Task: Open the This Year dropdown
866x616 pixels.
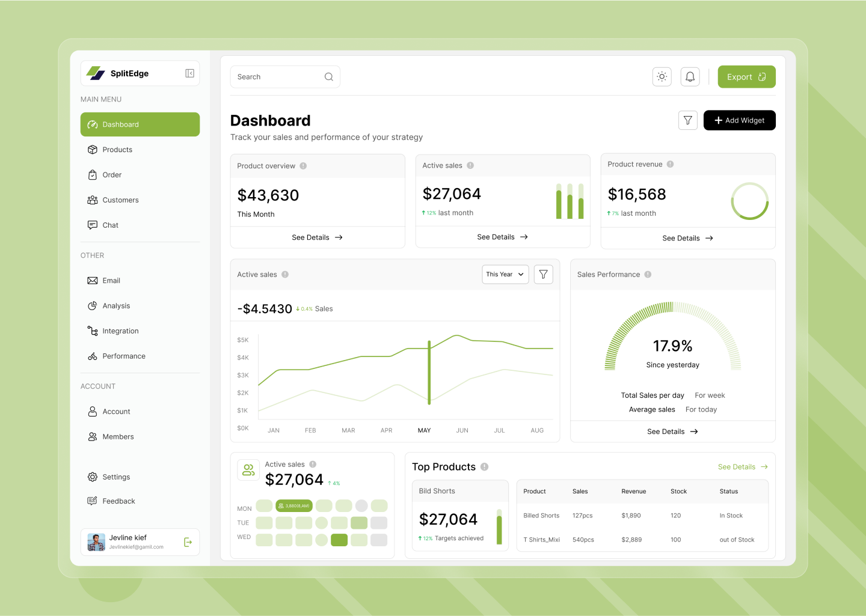Action: click(505, 274)
